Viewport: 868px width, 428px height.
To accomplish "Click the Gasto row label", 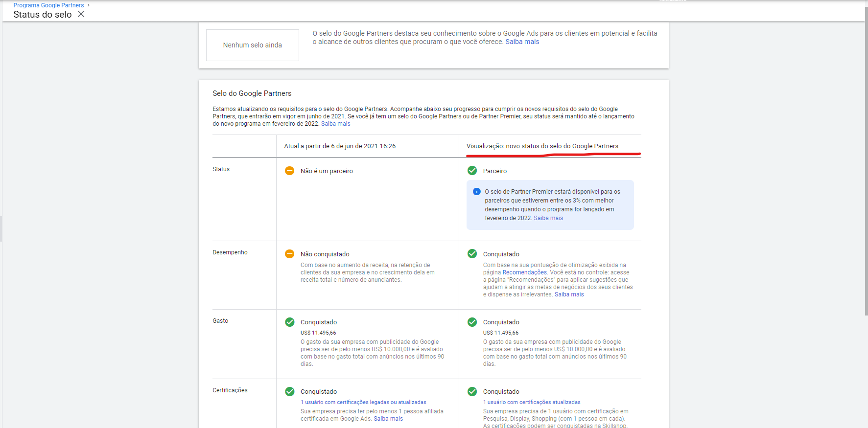I will coord(220,321).
